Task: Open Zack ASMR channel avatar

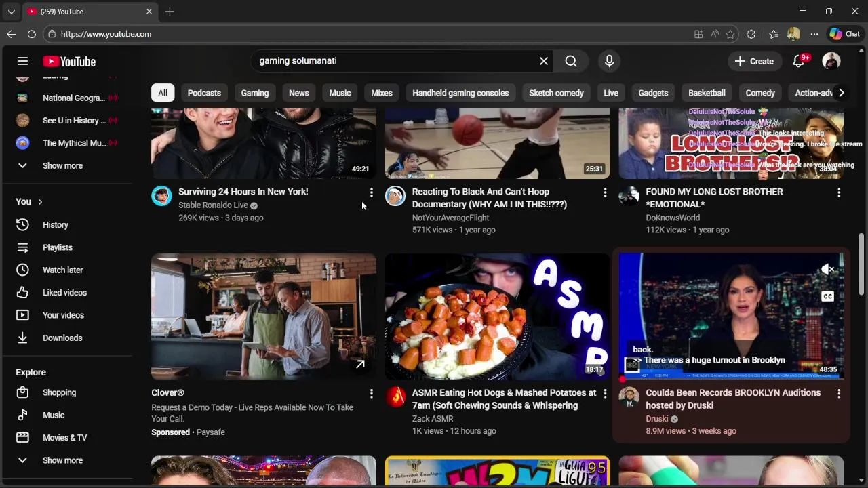Action: pos(395,397)
